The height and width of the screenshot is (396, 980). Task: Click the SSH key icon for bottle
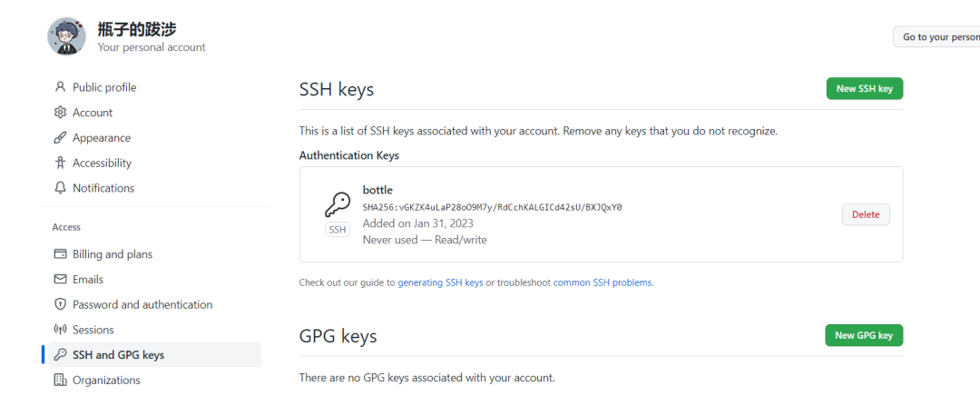coord(338,204)
